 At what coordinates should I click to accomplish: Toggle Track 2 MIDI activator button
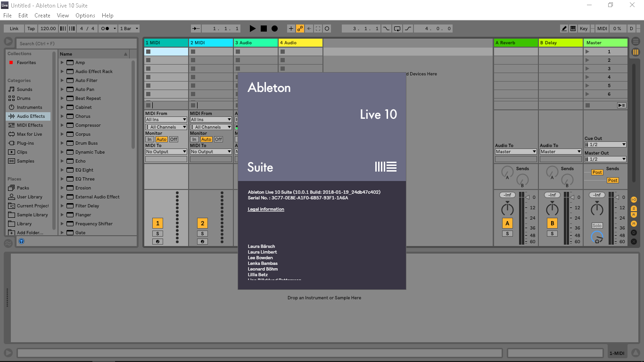click(x=202, y=223)
